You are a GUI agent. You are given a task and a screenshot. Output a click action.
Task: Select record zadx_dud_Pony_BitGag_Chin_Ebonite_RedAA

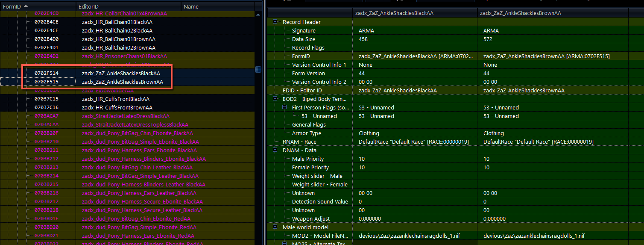coord(136,218)
